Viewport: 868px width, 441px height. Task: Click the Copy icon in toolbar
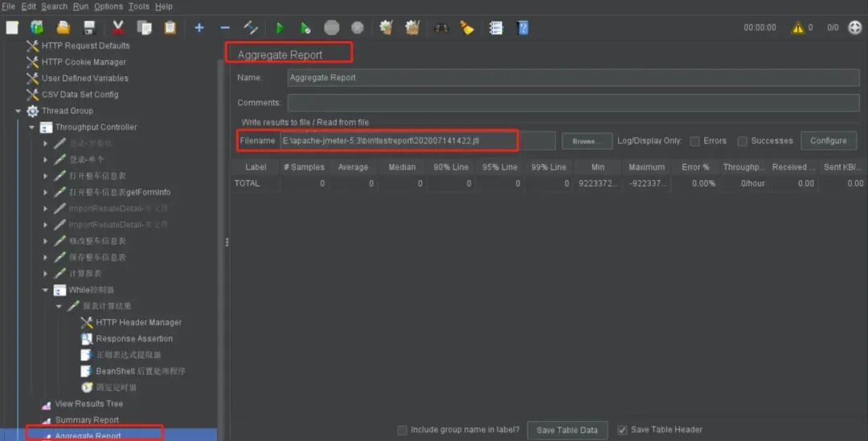[x=144, y=27]
